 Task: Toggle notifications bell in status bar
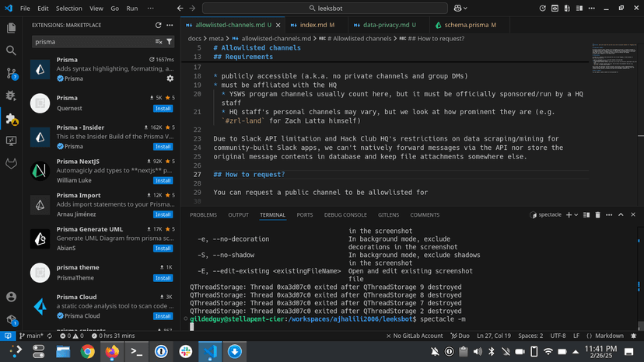[635, 336]
